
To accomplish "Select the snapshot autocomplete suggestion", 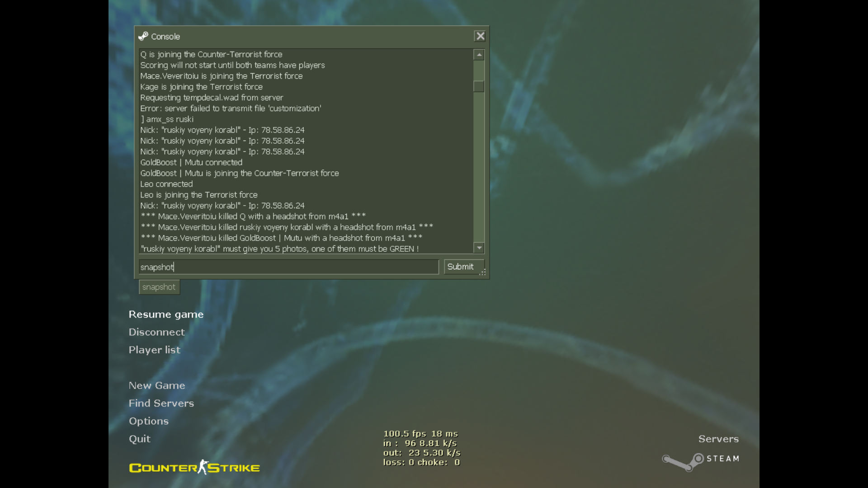I will (x=159, y=287).
